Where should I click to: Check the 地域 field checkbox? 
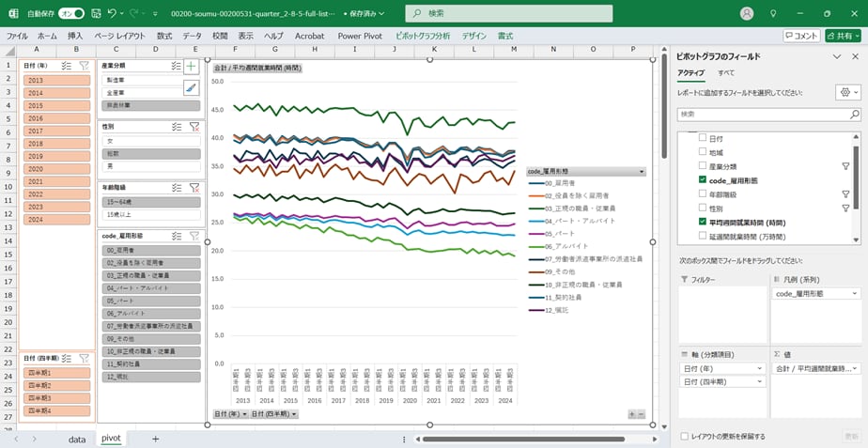point(703,152)
